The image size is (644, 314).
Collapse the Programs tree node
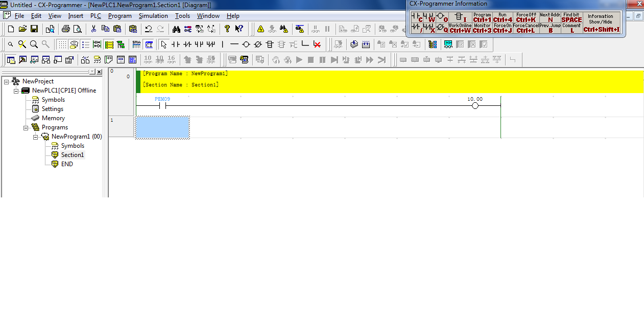[x=26, y=127]
